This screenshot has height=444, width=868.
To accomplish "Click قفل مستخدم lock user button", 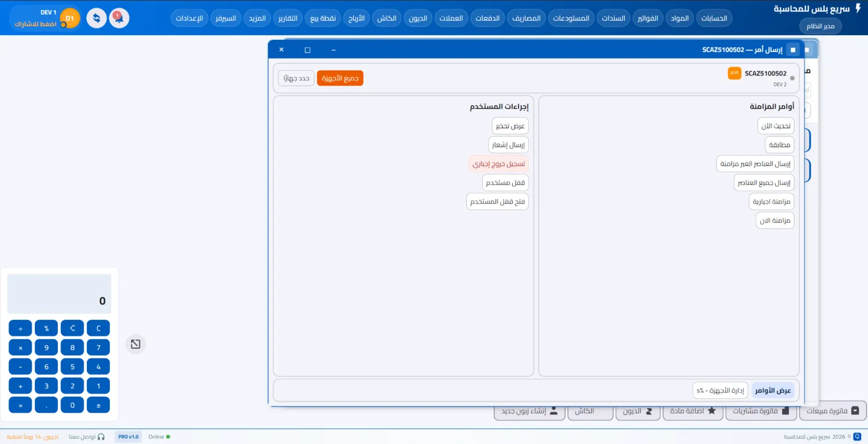I will click(x=506, y=183).
